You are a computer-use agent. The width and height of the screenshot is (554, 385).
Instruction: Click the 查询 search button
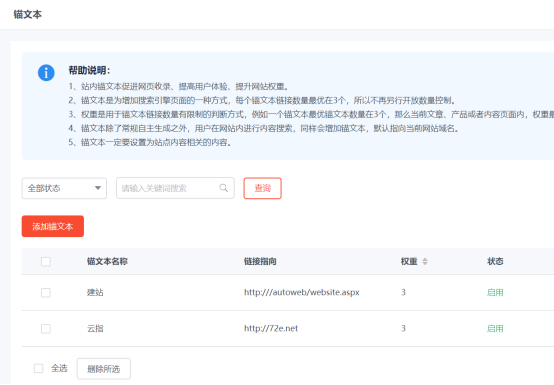263,188
